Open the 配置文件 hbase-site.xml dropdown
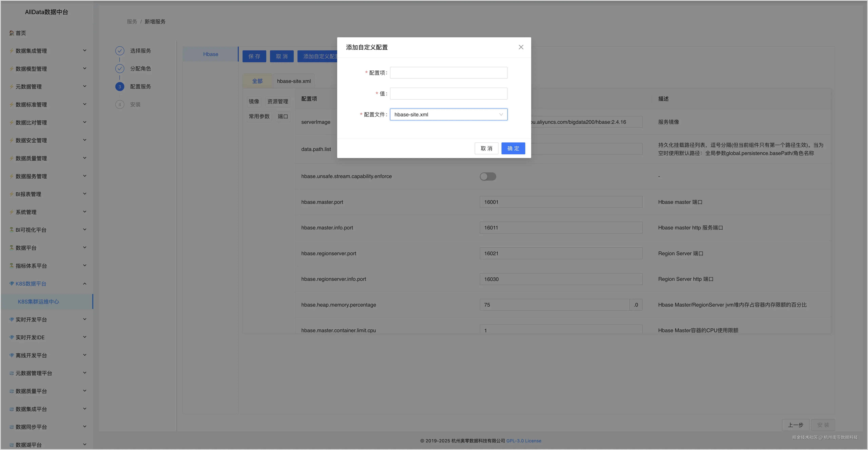Screen dimensions: 868x450 [448, 114]
